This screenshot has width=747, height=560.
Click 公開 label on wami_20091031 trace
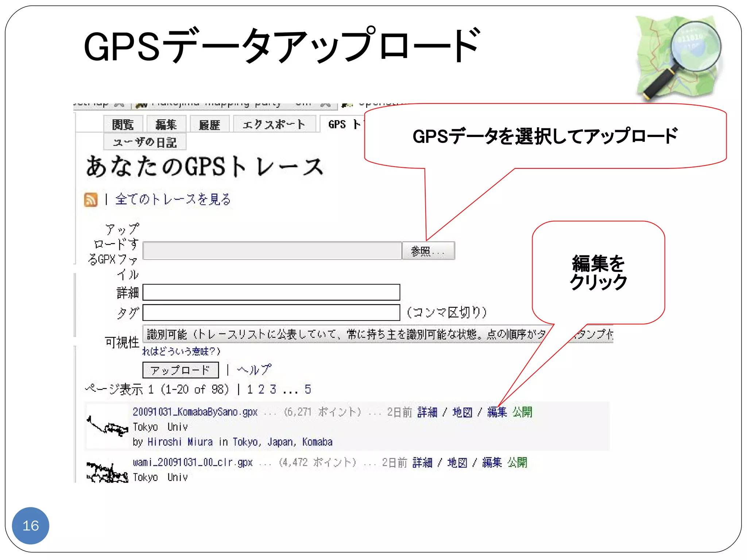point(517,463)
